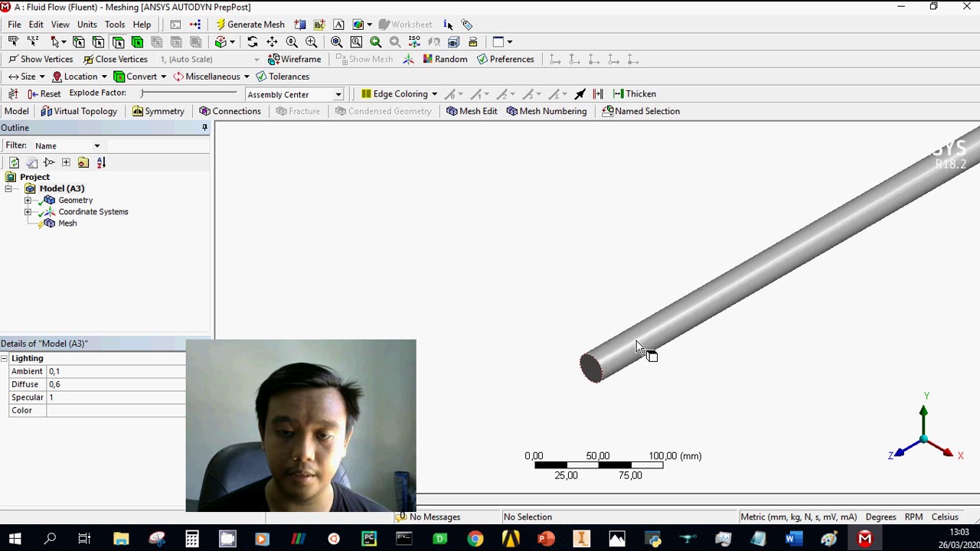Click the Color field in Lighting details
980x551 pixels.
tap(116, 410)
